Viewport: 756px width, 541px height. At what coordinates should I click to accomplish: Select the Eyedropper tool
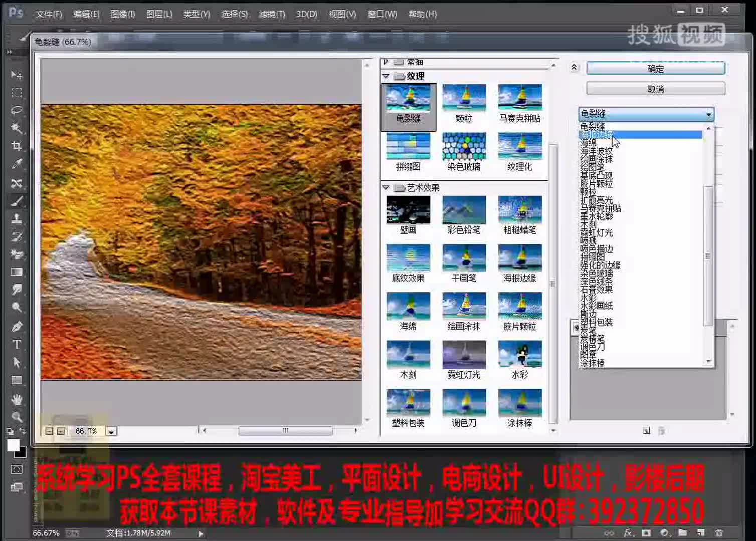coord(17,164)
